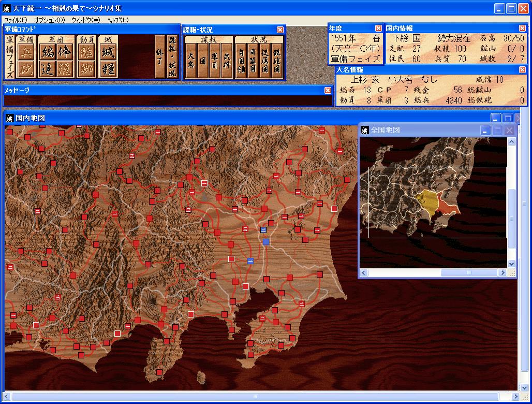Image resolution: width=532 pixels, height=404 pixels.
Task: Close the 国内情報 panel
Action: click(523, 28)
